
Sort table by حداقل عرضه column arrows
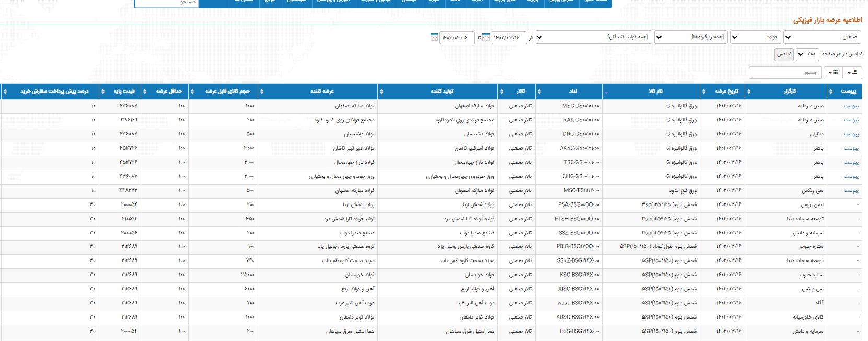point(145,92)
